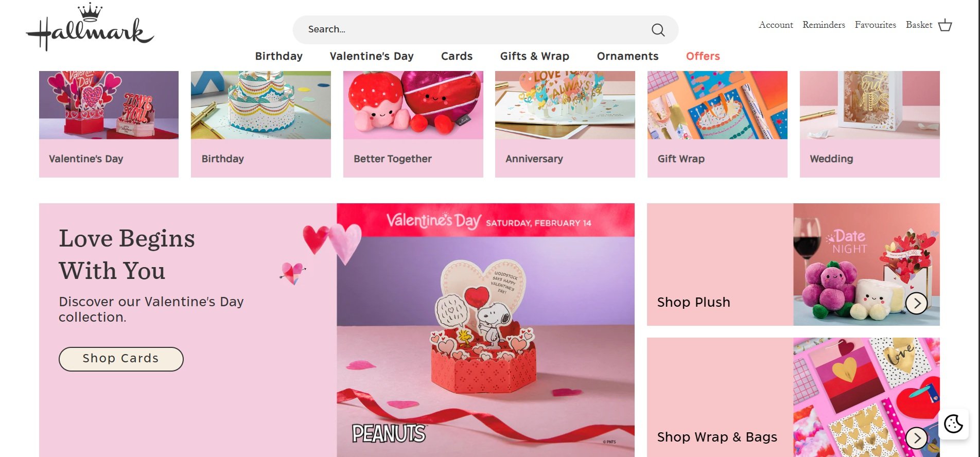Image resolution: width=980 pixels, height=457 pixels.
Task: Open cookie preferences icon
Action: coord(953,424)
